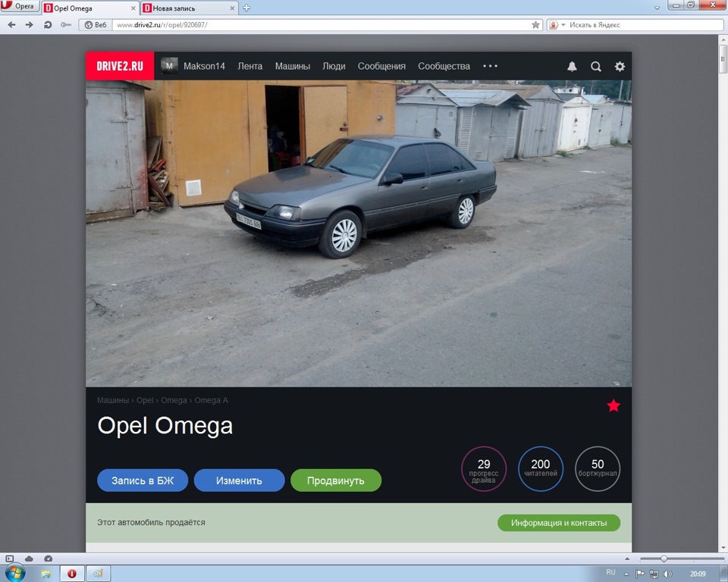Bookmark page with address bar star

point(535,25)
